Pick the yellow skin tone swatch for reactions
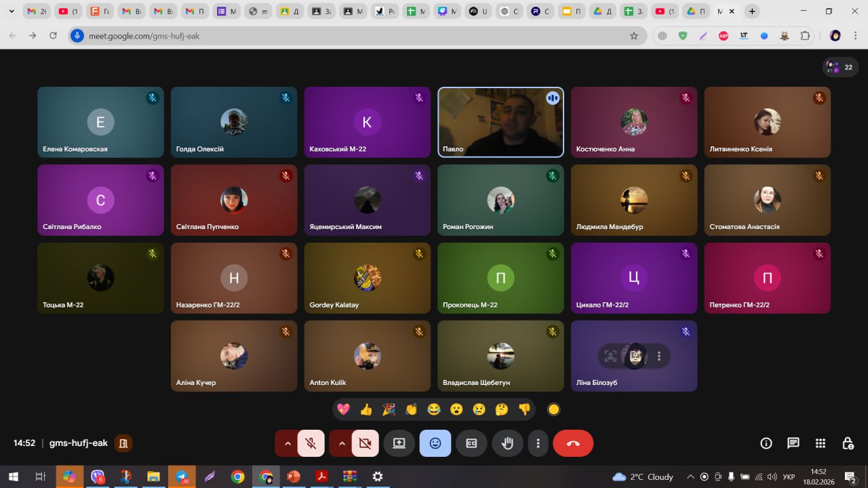 pyautogui.click(x=553, y=409)
